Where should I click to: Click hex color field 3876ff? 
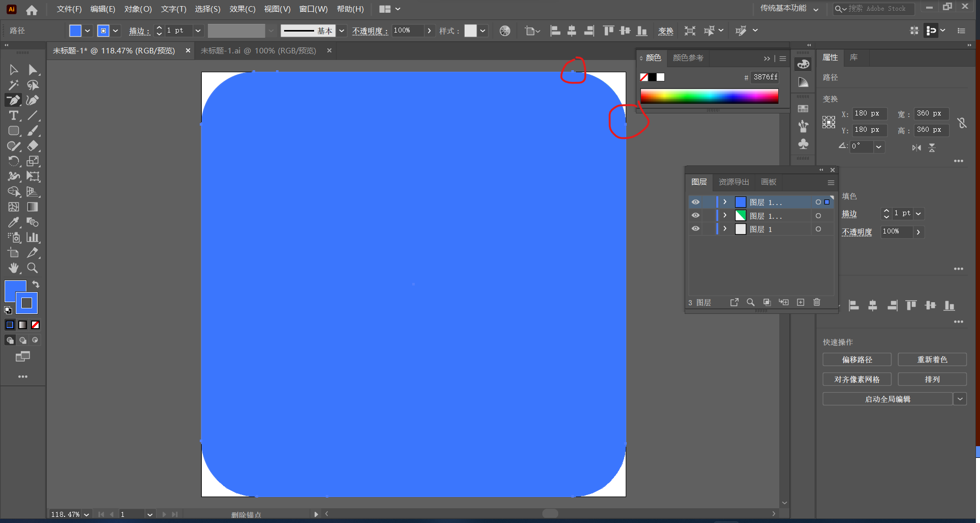[765, 77]
